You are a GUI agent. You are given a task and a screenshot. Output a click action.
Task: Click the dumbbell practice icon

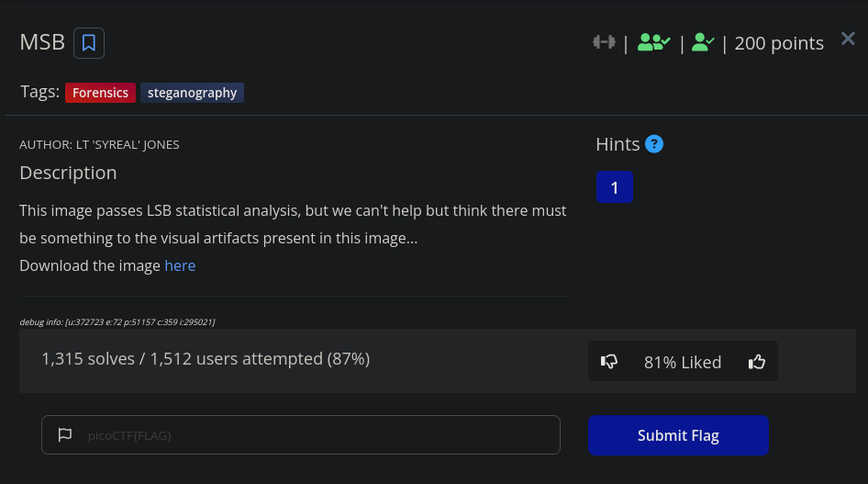[x=604, y=42]
